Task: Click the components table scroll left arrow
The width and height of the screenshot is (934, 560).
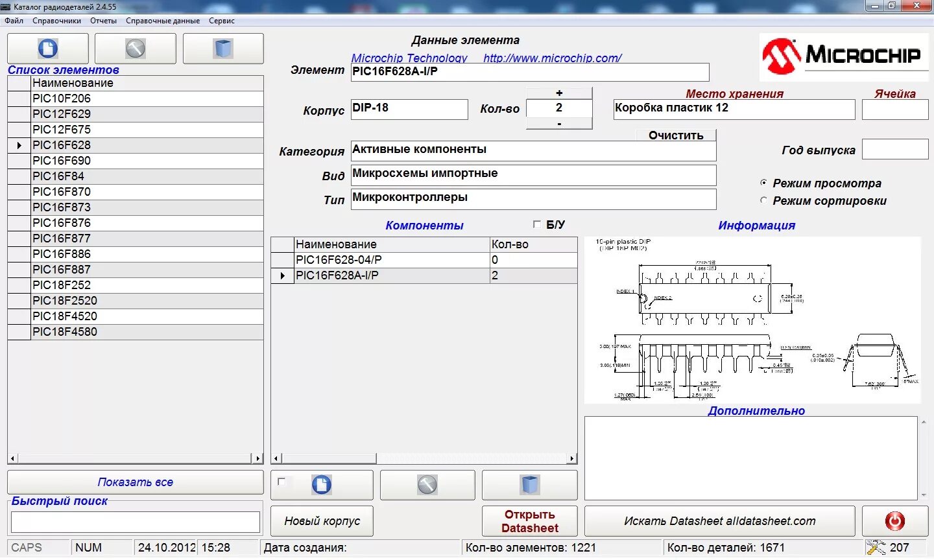Action: point(276,458)
